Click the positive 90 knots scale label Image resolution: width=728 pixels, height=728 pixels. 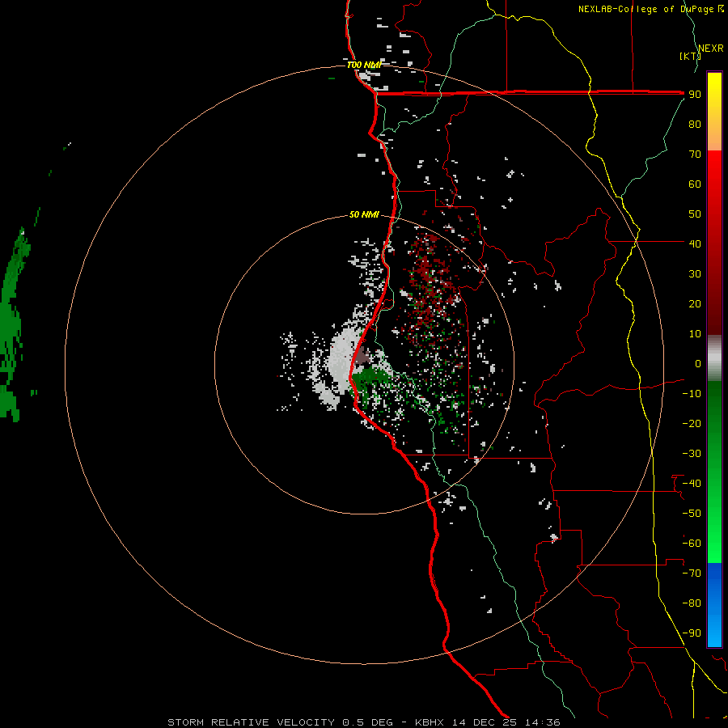click(x=695, y=95)
